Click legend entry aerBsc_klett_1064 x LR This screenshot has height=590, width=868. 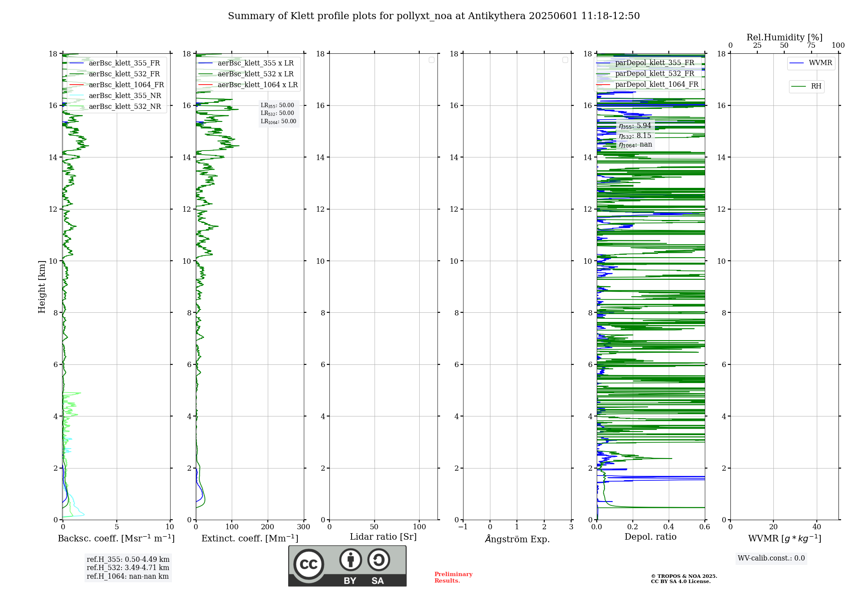pyautogui.click(x=258, y=85)
